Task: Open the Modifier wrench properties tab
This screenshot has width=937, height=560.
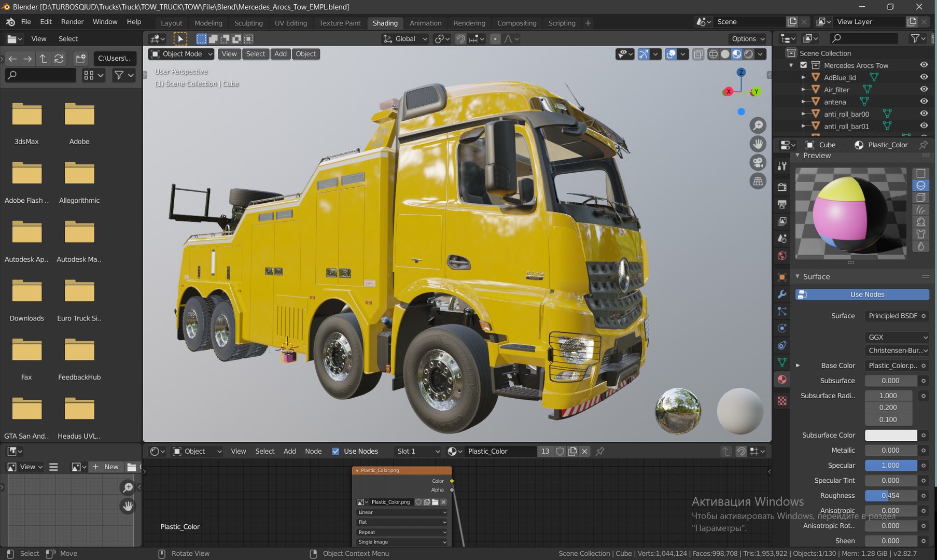Action: pos(782,294)
